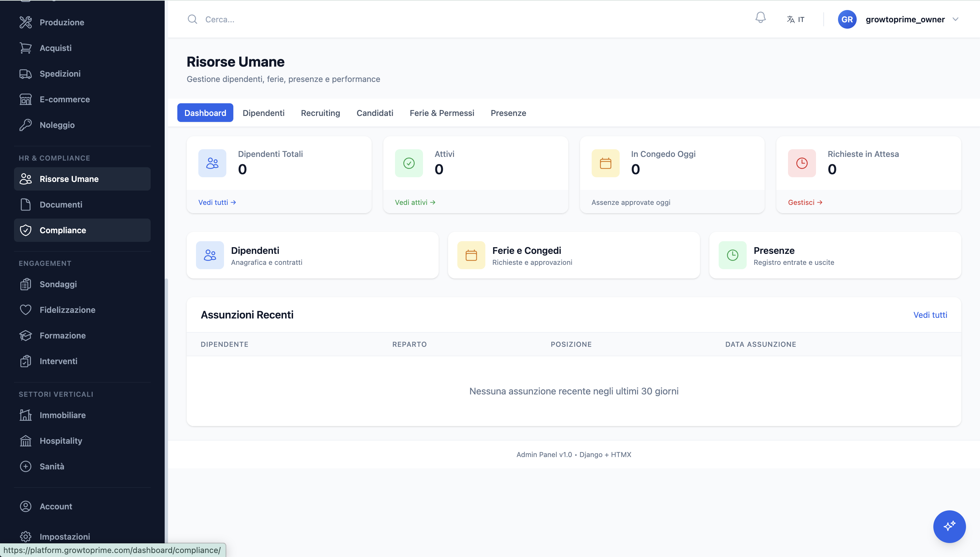Click the Acquisti shopping cart icon
The image size is (980, 557).
26,48
